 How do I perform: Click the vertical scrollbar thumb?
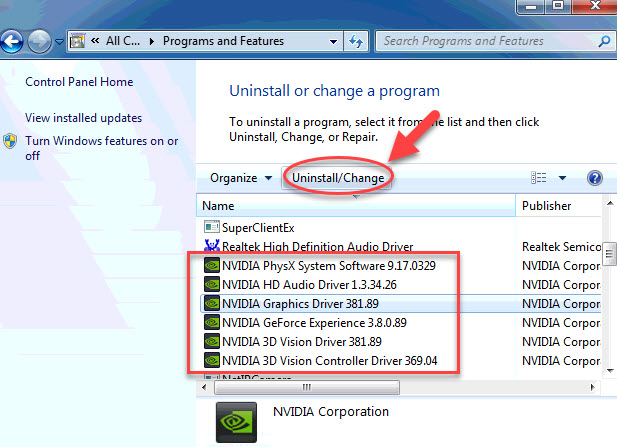(610, 254)
